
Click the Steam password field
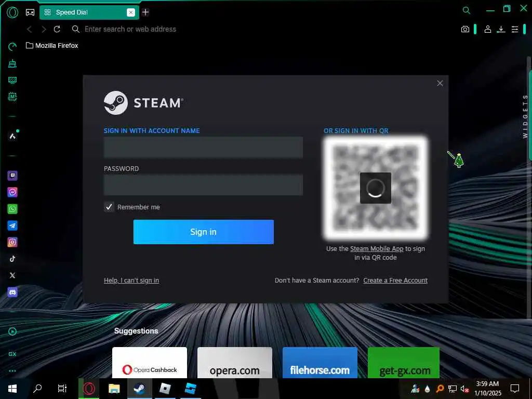(x=203, y=185)
